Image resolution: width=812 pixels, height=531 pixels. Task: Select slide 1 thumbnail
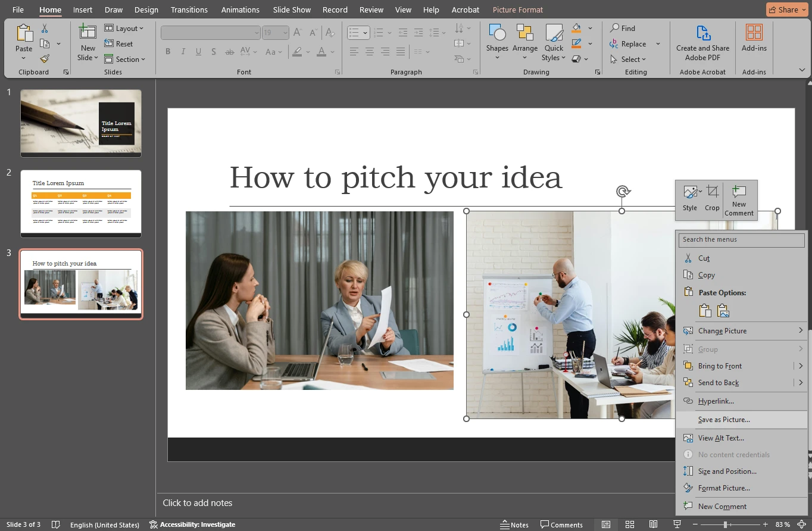81,123
